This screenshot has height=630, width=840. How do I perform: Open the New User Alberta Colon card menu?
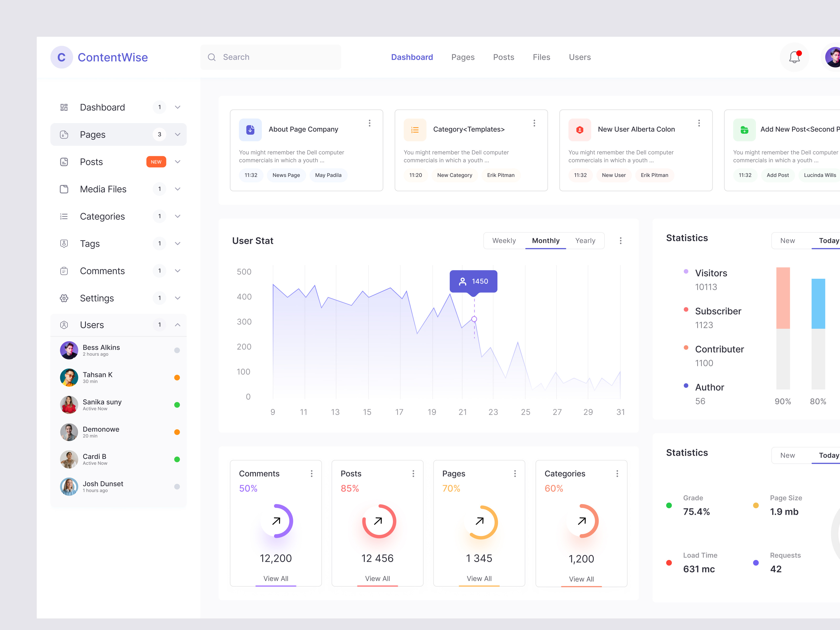(699, 123)
